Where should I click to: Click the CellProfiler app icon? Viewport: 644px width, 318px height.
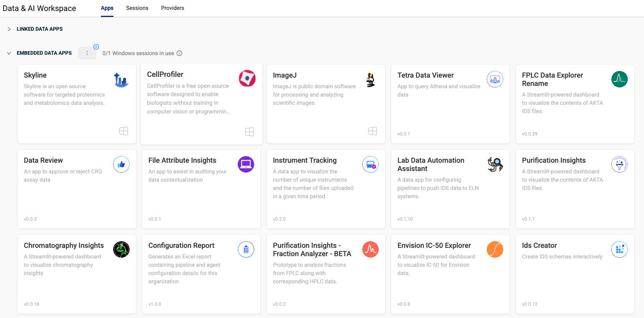[247, 78]
